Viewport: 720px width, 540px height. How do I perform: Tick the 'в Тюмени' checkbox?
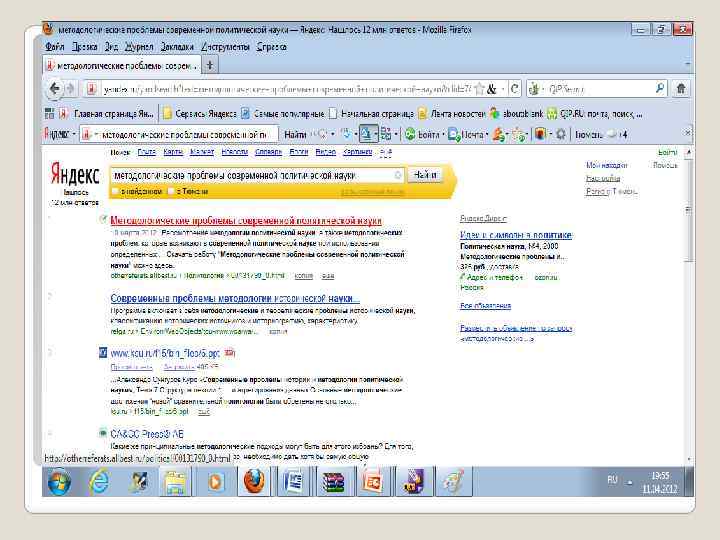point(171,191)
